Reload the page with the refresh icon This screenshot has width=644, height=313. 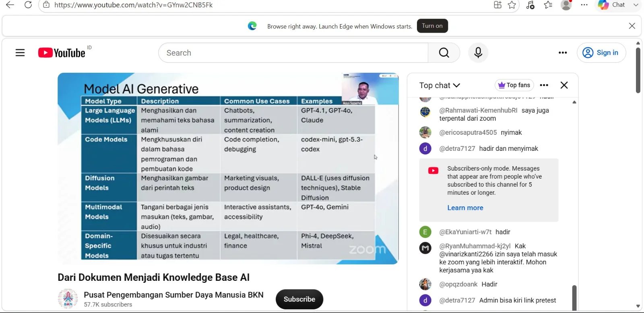pos(28,5)
